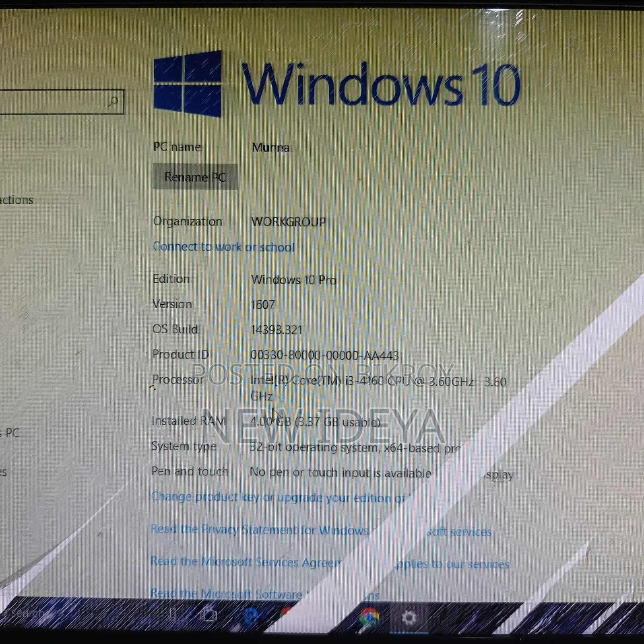Click the Installed RAM label
This screenshot has width=644, height=644.
[x=188, y=421]
